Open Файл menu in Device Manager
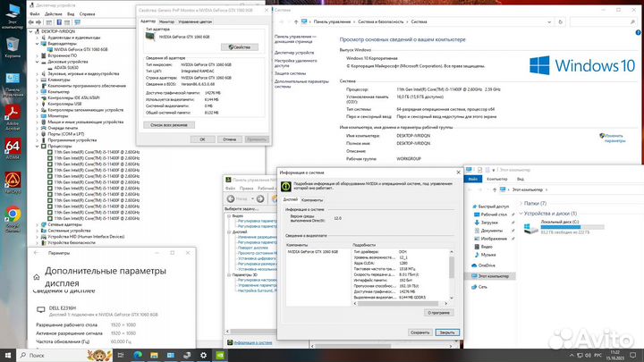 pos(35,14)
